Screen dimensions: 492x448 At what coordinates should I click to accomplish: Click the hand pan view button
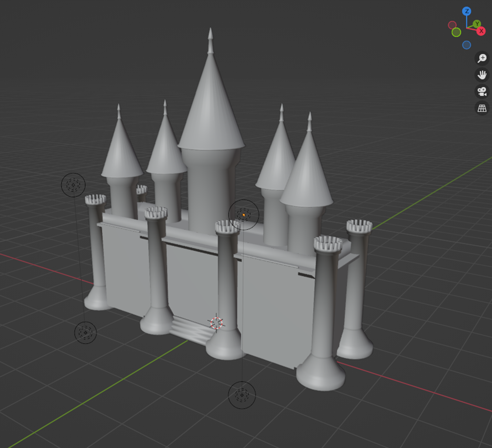[482, 75]
